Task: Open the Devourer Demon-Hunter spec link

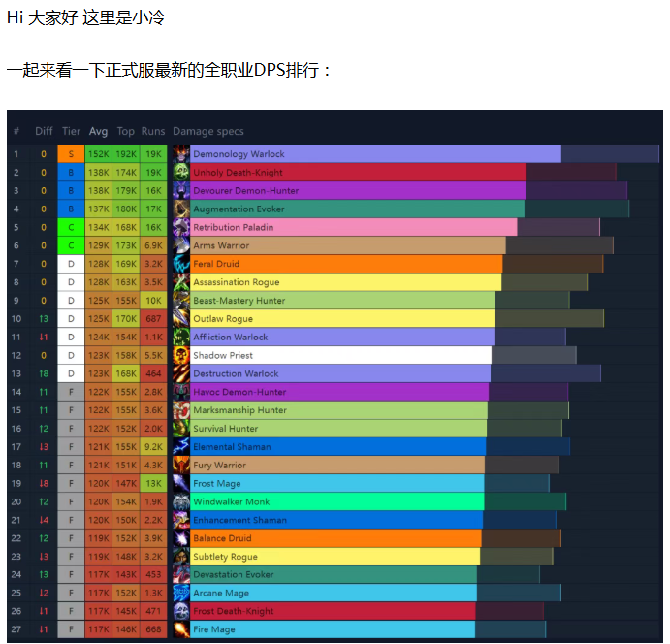Action: click(x=245, y=191)
